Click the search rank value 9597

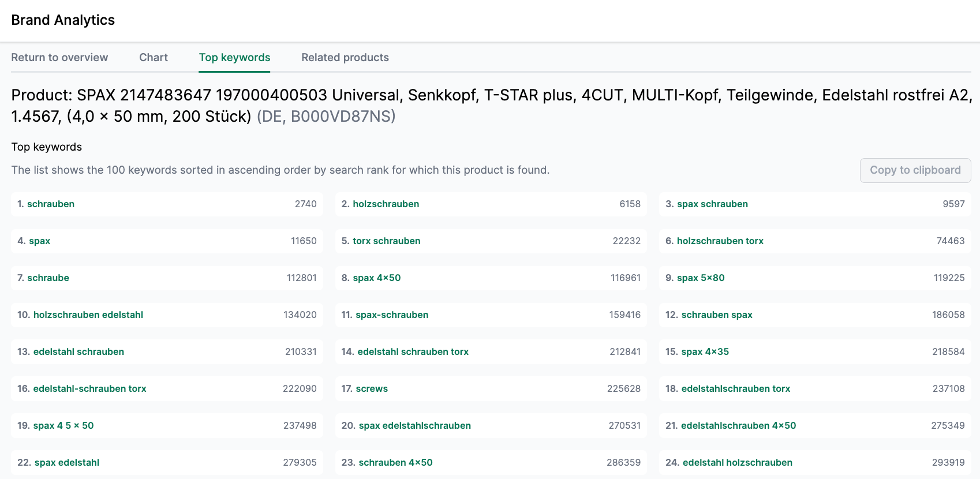pyautogui.click(x=954, y=204)
